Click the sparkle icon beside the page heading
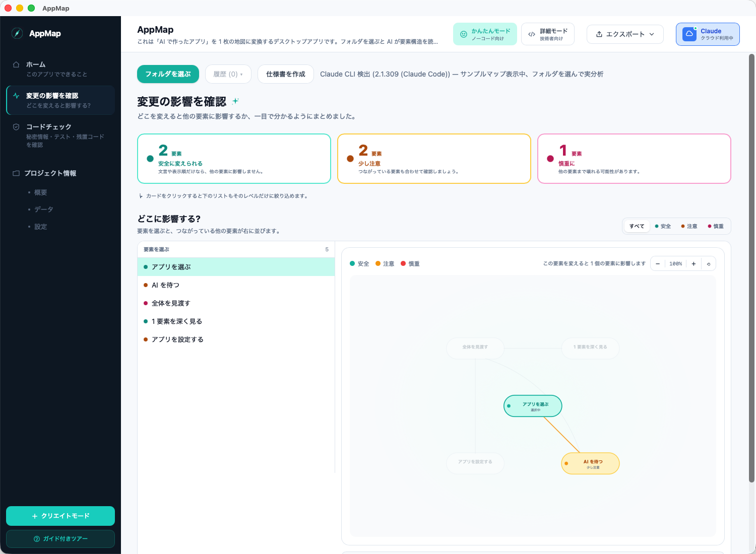756x554 pixels. click(x=235, y=101)
